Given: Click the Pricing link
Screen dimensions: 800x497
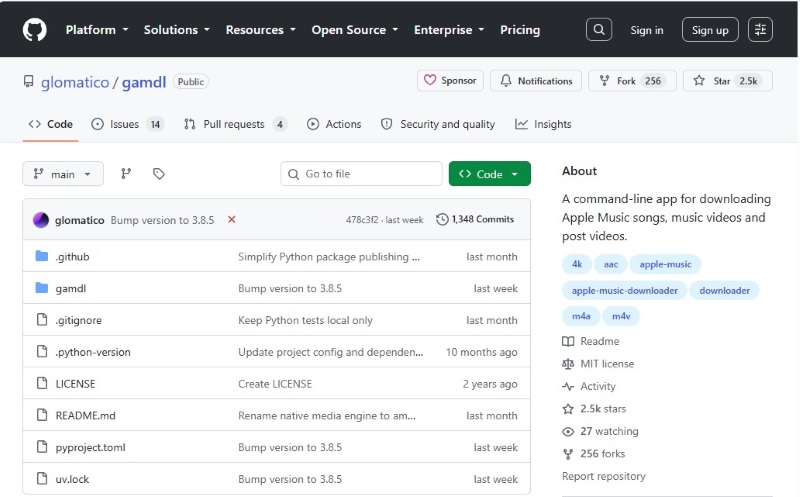Looking at the screenshot, I should pyautogui.click(x=520, y=30).
